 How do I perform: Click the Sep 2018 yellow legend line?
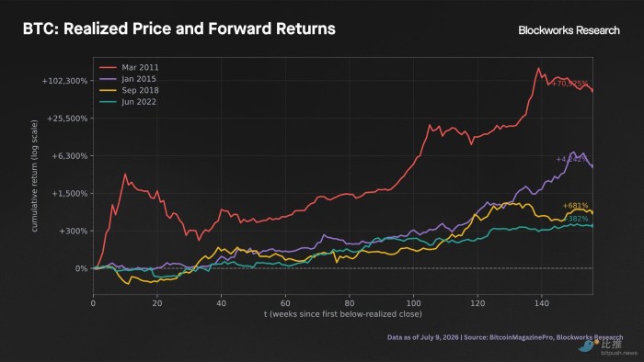[108, 90]
